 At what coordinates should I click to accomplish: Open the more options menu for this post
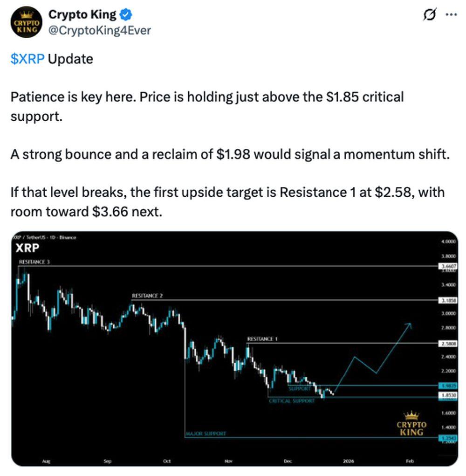click(451, 14)
